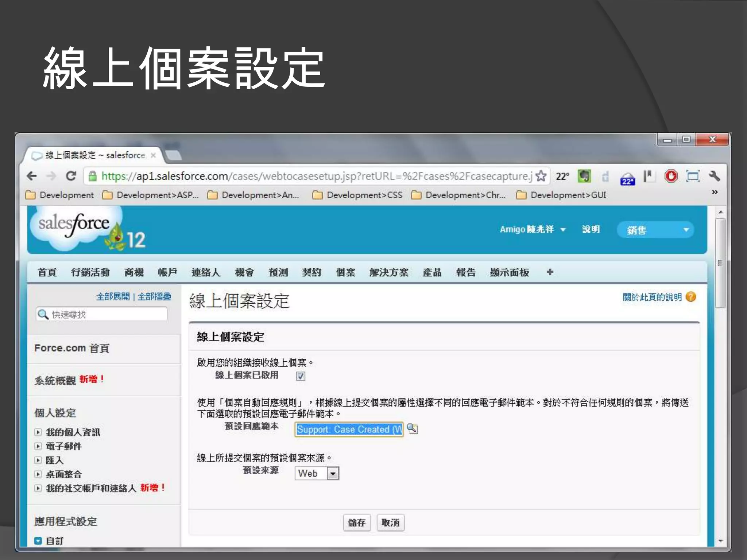Click the 取消 cancel button
Screen dimensions: 747x560
(x=390, y=522)
